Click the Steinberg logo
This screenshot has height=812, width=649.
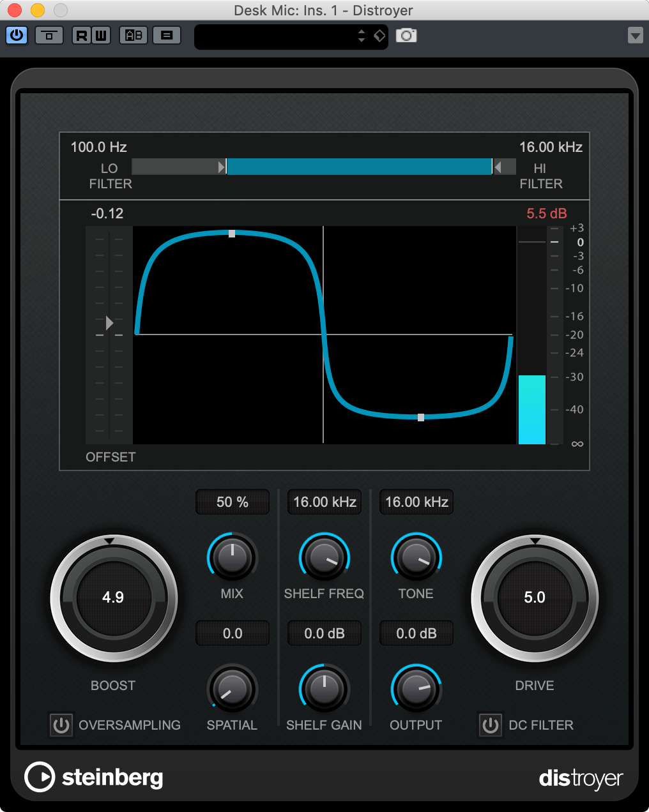(94, 777)
